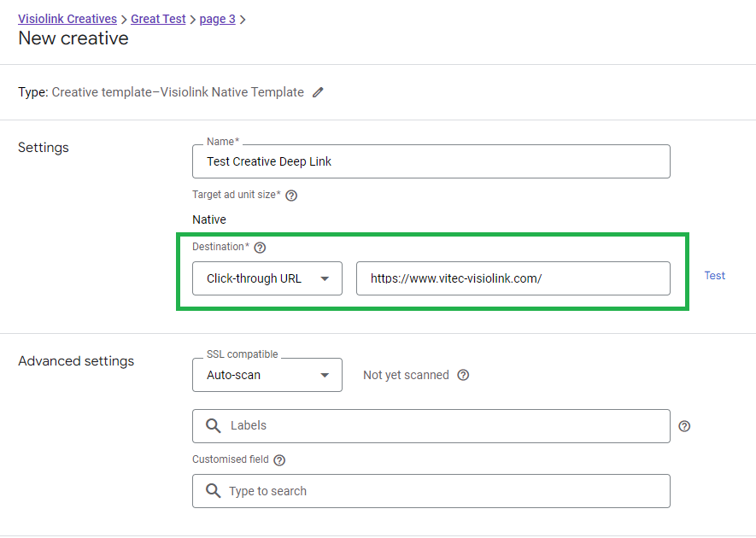Click search icon in Type to search box

(213, 491)
